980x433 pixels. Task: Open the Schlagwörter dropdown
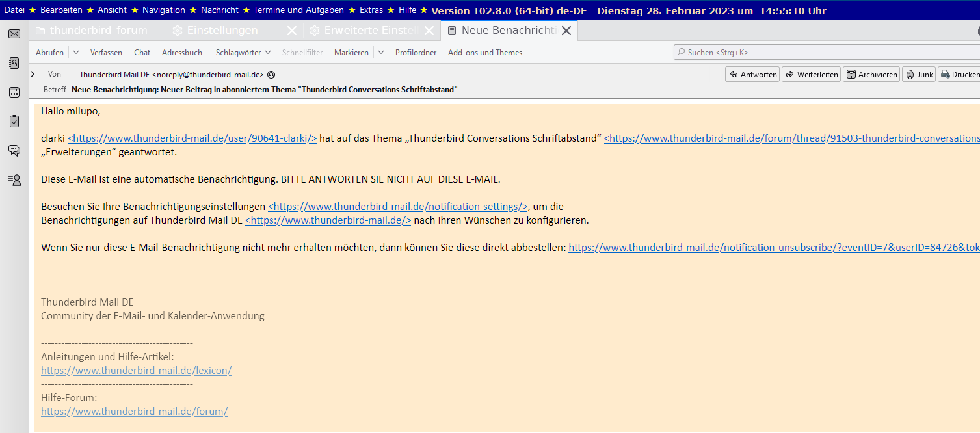243,53
